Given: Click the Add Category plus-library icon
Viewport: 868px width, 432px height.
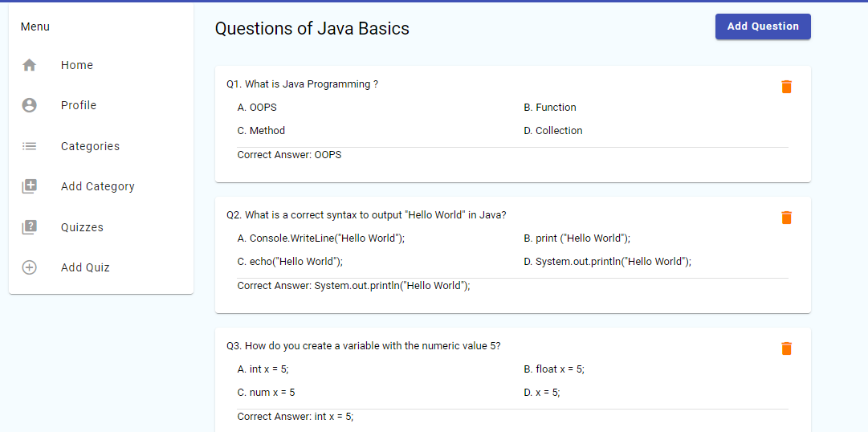Looking at the screenshot, I should (30, 186).
